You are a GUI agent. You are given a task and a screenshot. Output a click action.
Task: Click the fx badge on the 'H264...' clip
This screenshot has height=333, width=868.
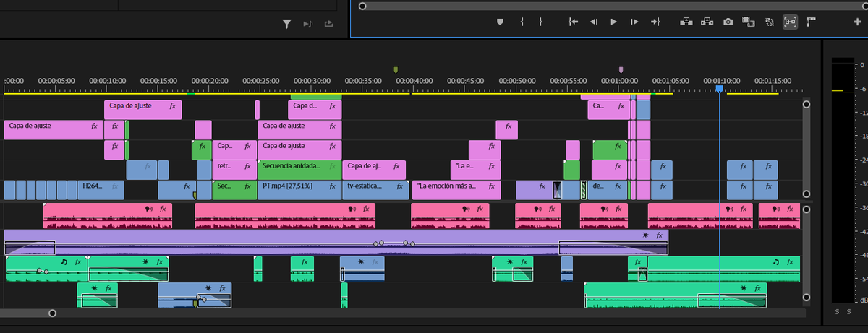coord(115,186)
